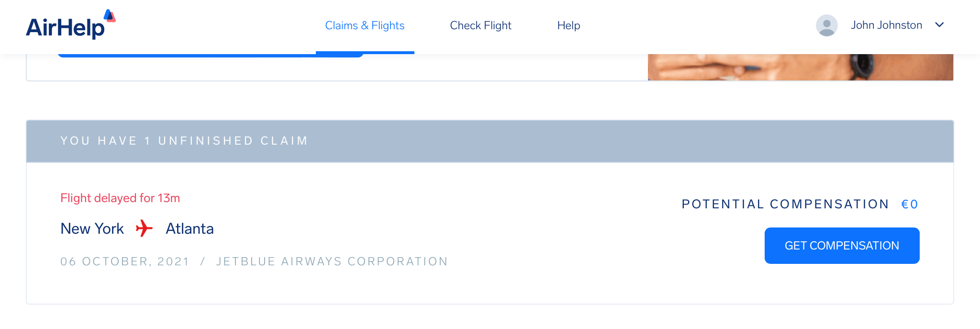
Task: Click the 06 October, 2021 flight date
Action: pos(125,261)
